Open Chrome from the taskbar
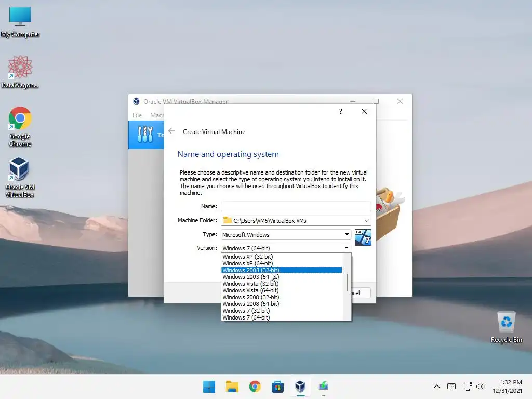532x399 pixels. (x=255, y=387)
